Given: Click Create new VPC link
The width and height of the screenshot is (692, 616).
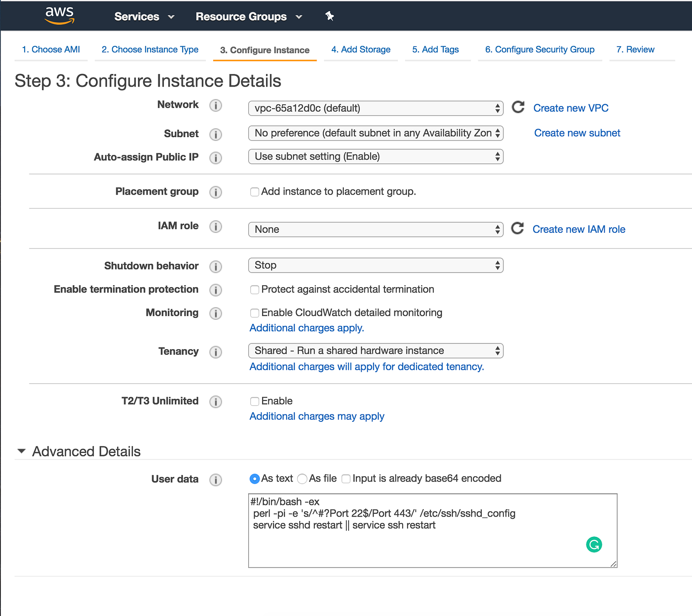Looking at the screenshot, I should pyautogui.click(x=570, y=108).
